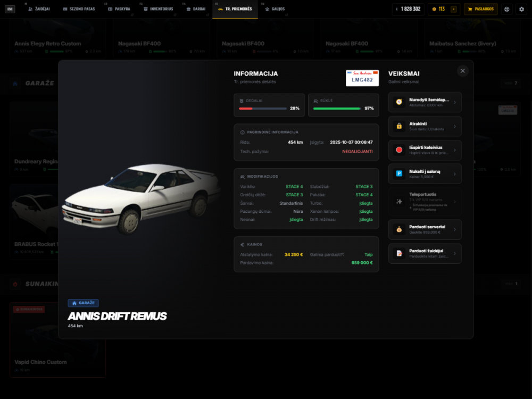Click the Parduoti serveriui label

(x=427, y=227)
